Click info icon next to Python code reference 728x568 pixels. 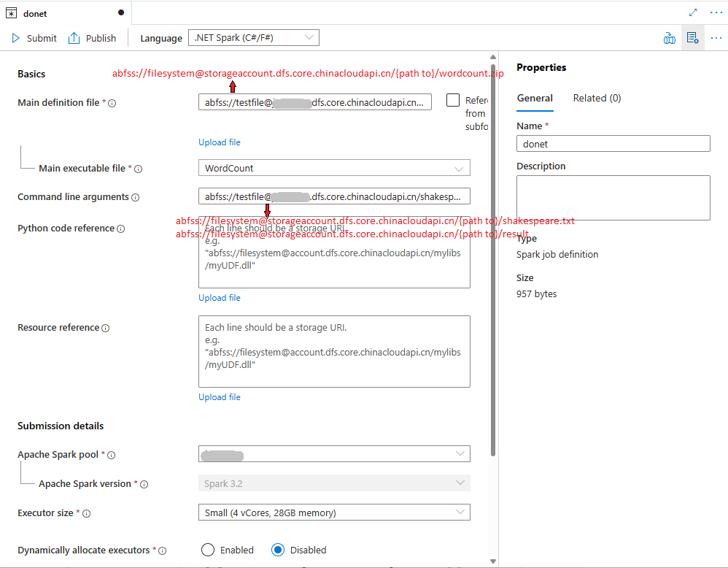coord(120,229)
